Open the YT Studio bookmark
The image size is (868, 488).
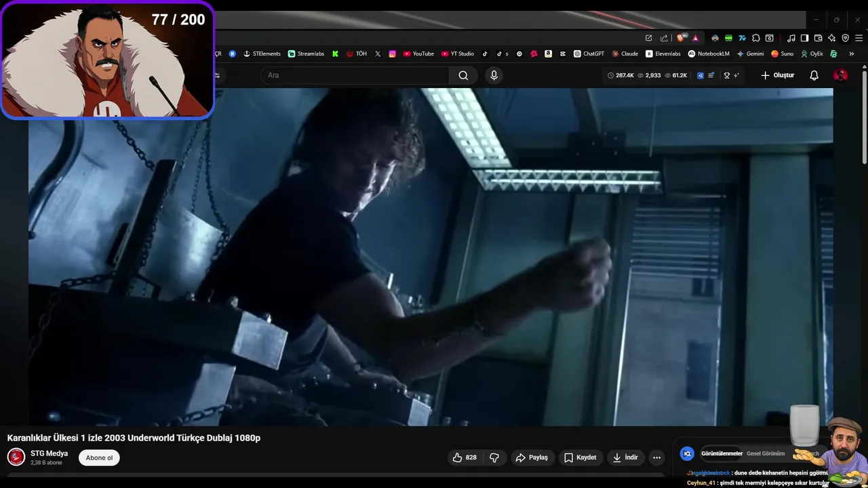[458, 54]
